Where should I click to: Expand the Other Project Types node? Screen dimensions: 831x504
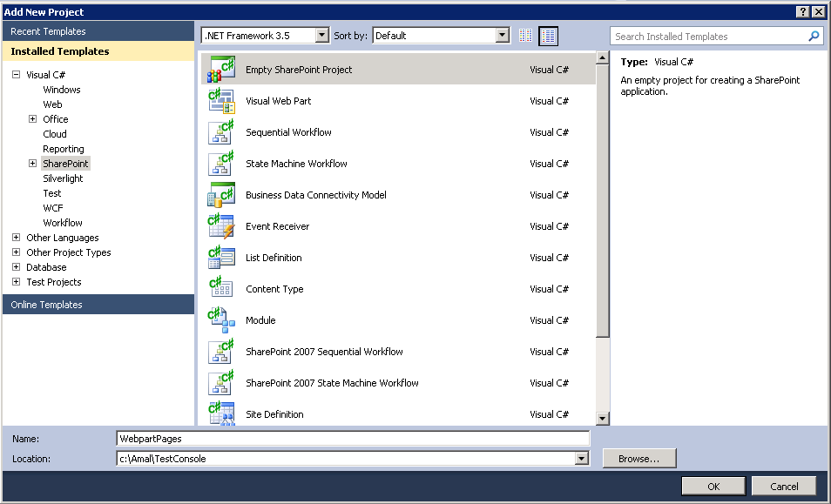coord(16,252)
